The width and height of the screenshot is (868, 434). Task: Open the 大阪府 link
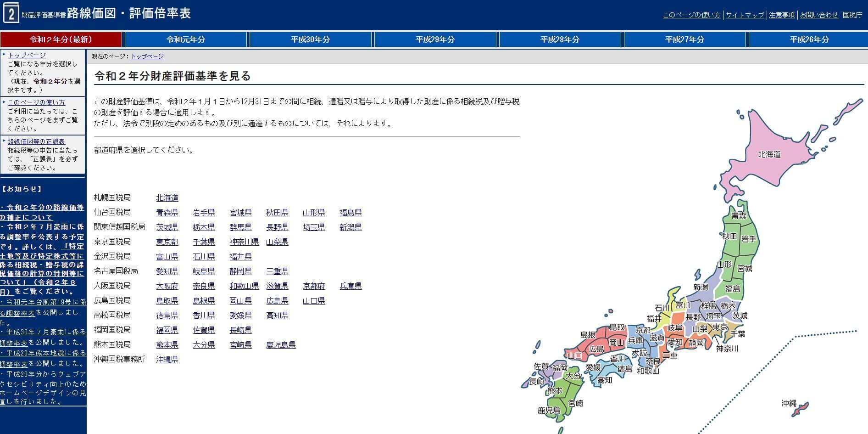point(167,286)
